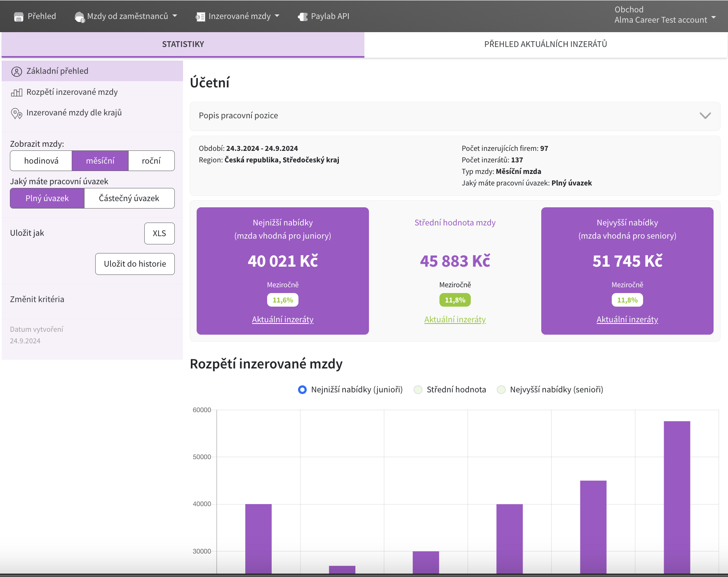Show měsíční wage option
This screenshot has width=728, height=577.
(100, 161)
